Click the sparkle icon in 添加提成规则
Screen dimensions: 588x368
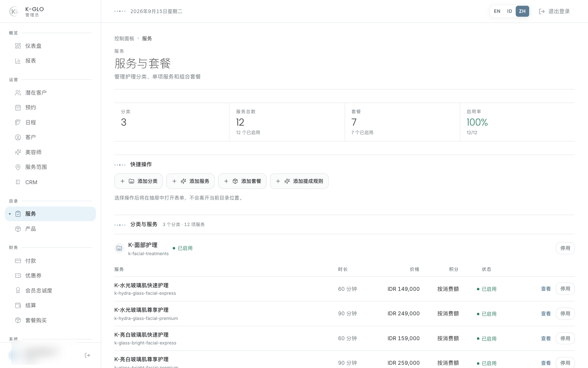287,181
